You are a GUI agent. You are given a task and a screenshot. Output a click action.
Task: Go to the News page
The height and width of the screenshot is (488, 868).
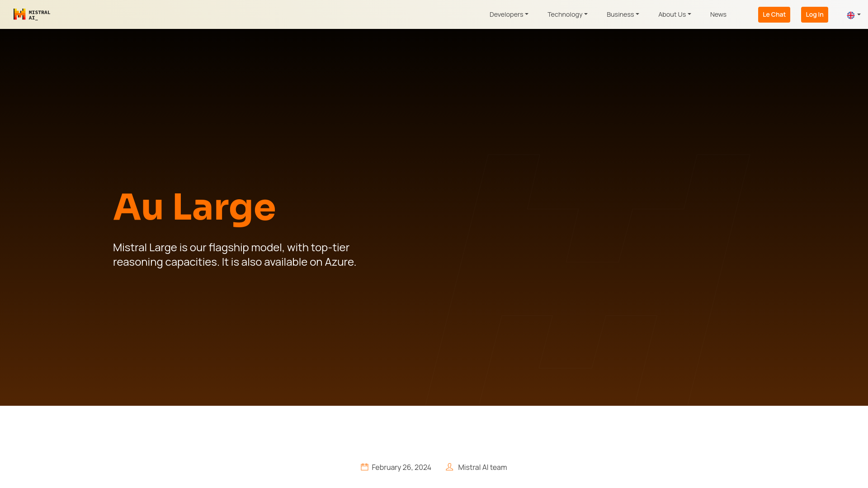pyautogui.click(x=718, y=14)
